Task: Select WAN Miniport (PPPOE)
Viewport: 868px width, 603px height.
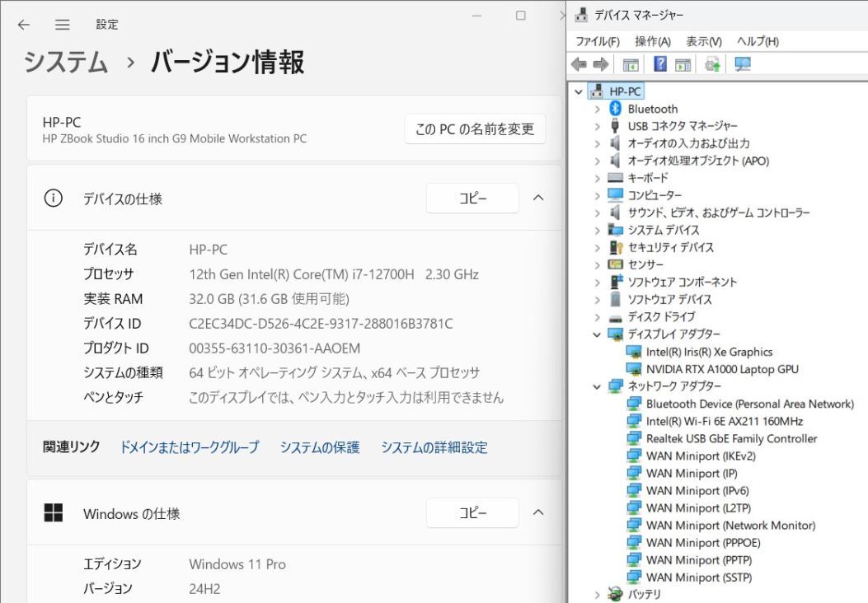Action: click(x=703, y=543)
